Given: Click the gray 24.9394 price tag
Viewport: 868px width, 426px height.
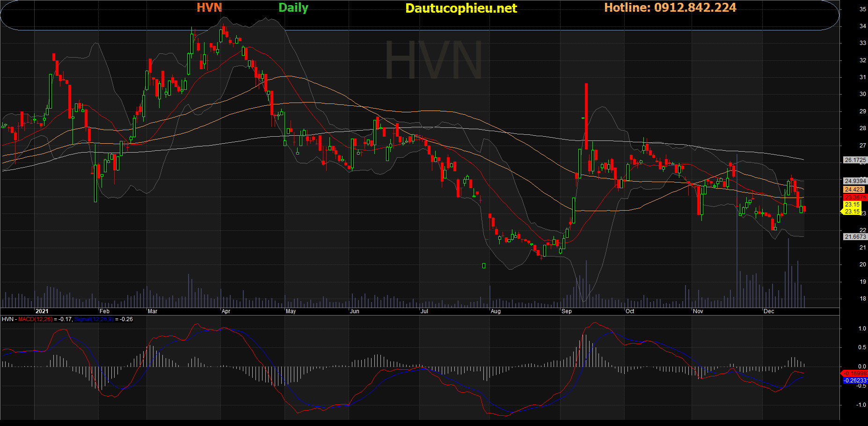Looking at the screenshot, I should click(855, 181).
